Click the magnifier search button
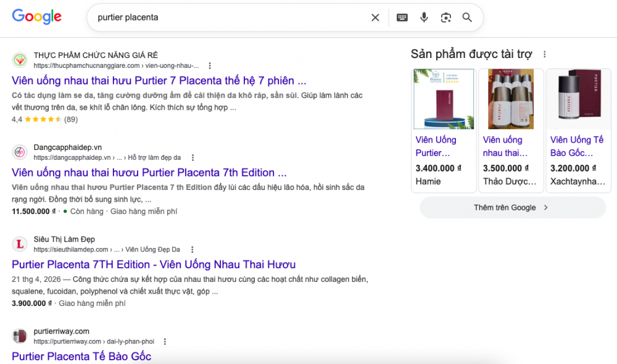This screenshot has width=617, height=364. pyautogui.click(x=467, y=17)
